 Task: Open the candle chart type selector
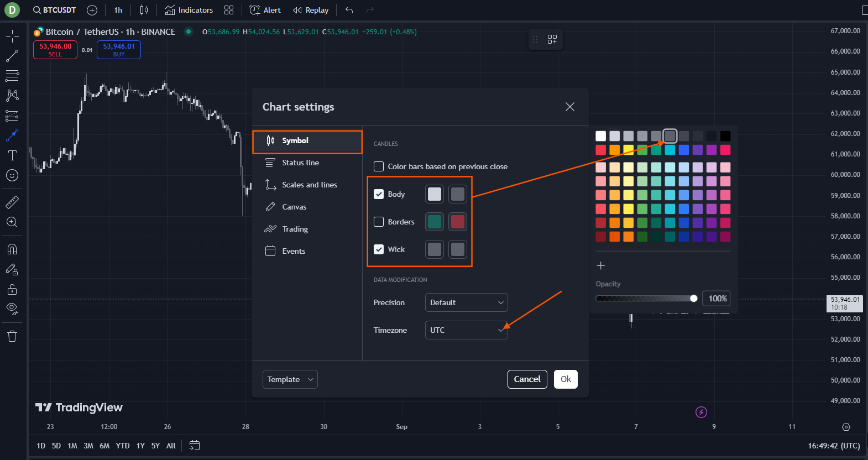point(144,10)
